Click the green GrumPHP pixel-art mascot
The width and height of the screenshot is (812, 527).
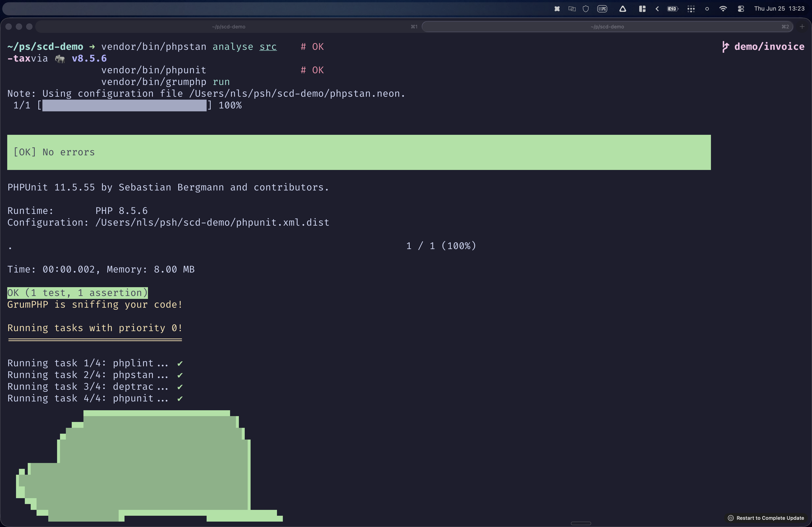point(149,466)
